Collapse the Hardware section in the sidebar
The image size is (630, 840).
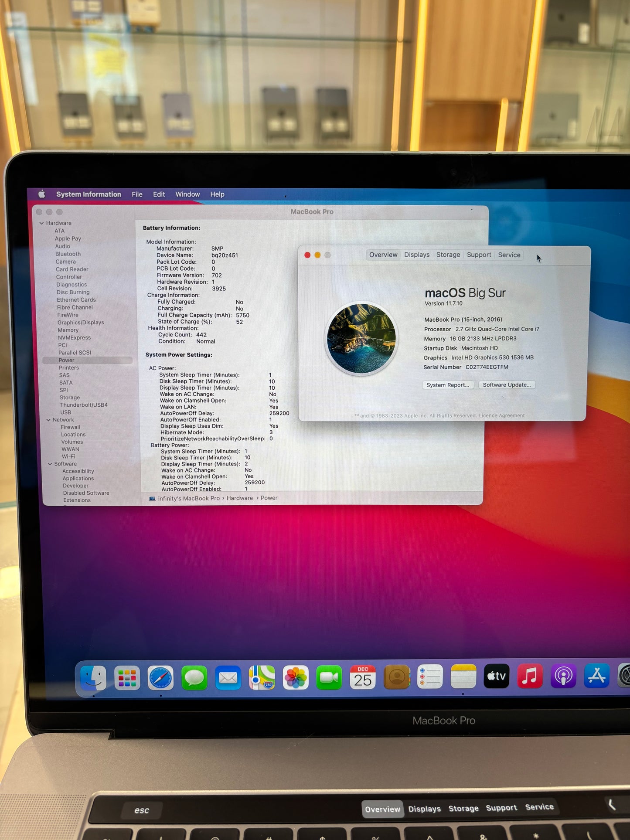pos(42,223)
